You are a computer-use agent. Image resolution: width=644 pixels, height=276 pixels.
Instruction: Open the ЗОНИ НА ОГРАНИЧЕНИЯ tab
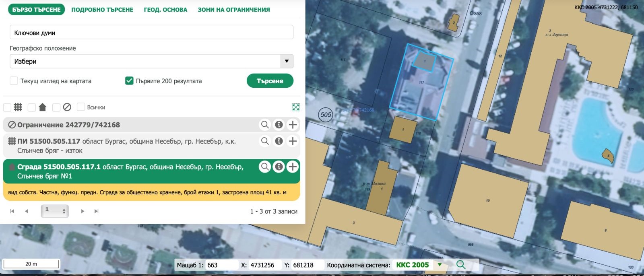click(234, 10)
